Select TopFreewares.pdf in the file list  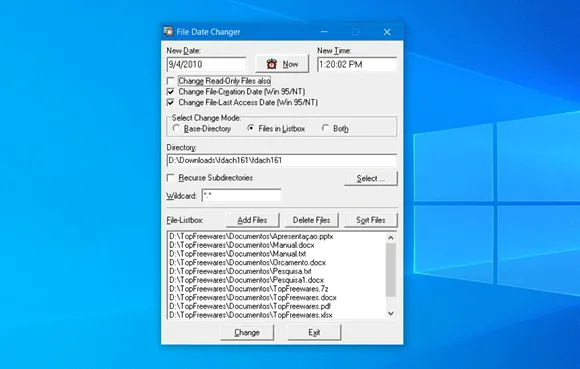(250, 306)
